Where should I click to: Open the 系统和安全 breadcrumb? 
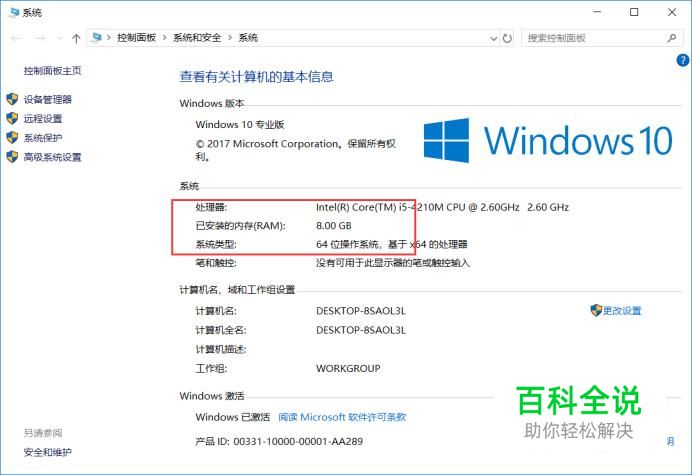pyautogui.click(x=197, y=38)
